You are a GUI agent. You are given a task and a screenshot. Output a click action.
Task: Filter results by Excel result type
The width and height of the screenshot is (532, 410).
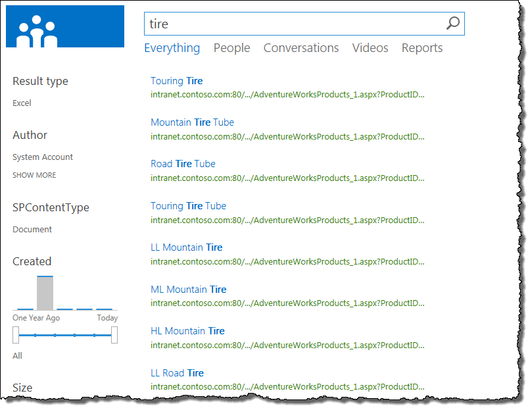point(22,103)
